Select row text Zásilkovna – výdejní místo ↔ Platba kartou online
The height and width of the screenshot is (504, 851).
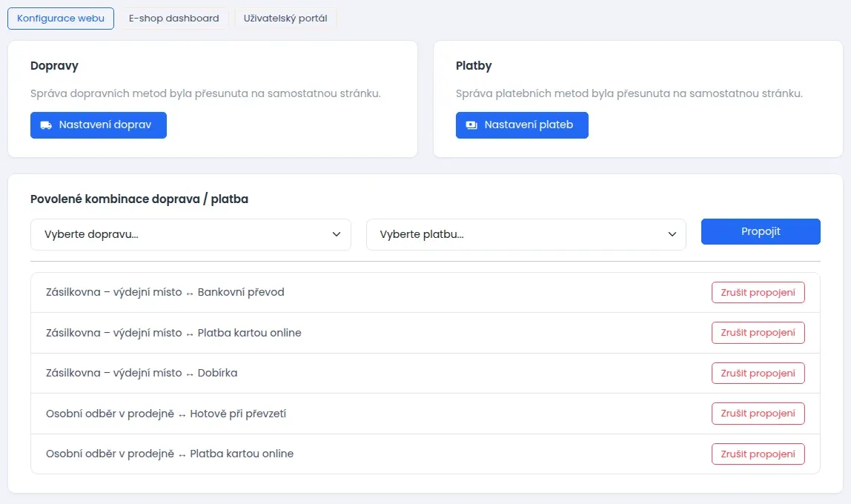pyautogui.click(x=173, y=333)
